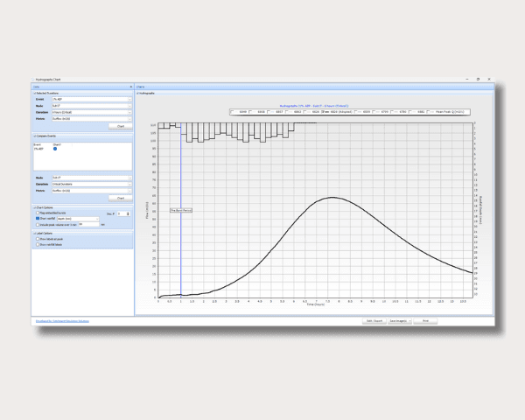Open the Node dropdown in Compare Events
This screenshot has width=525, height=420.
92,178
